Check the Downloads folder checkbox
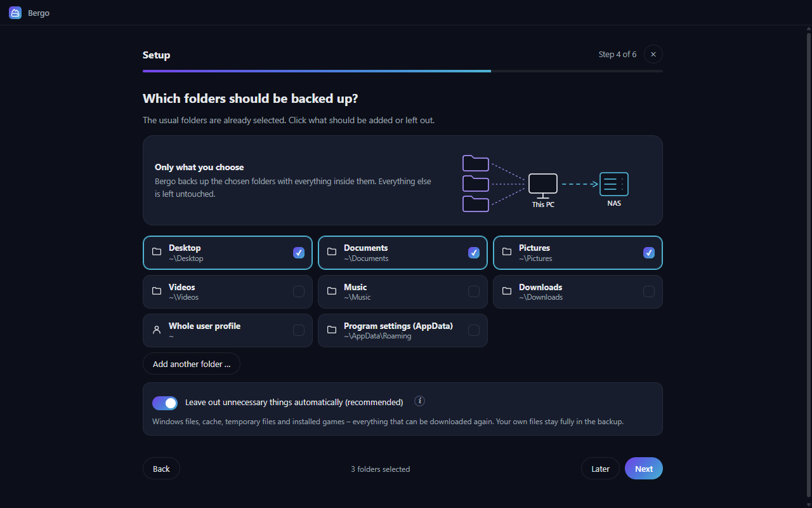 click(x=649, y=291)
